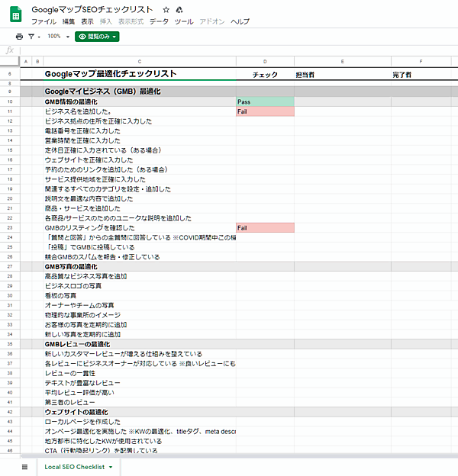This screenshot has width=458, height=476.
Task: Open the Local SEO Checklist tab arrow
Action: [x=111, y=466]
